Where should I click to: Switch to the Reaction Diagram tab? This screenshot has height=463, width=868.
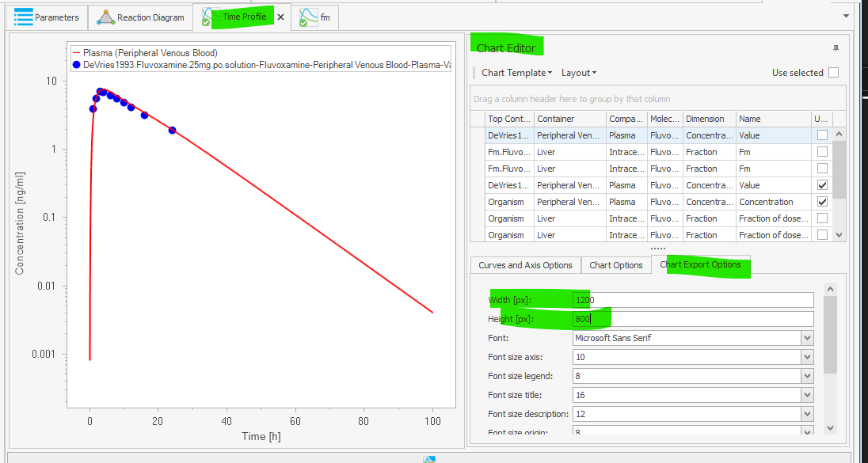click(140, 17)
